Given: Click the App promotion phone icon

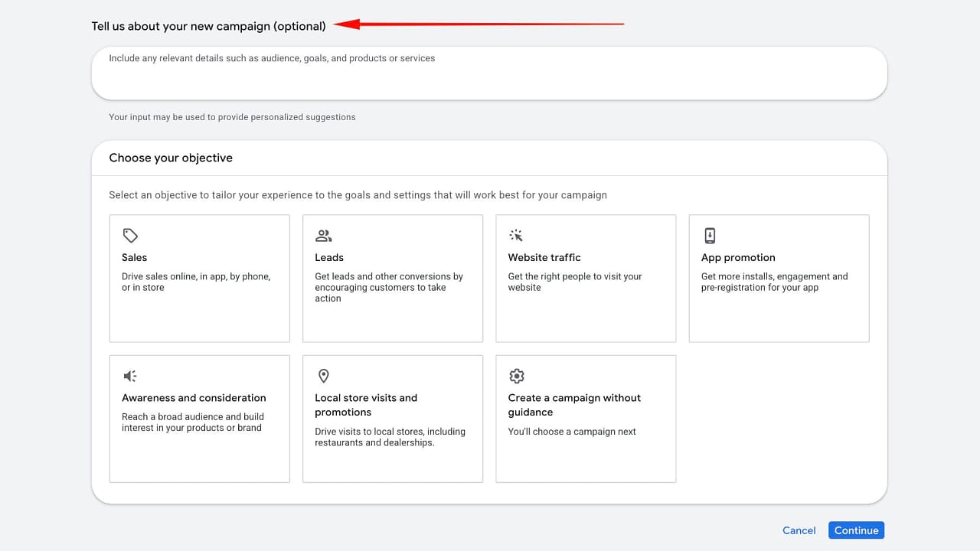Looking at the screenshot, I should tap(710, 236).
